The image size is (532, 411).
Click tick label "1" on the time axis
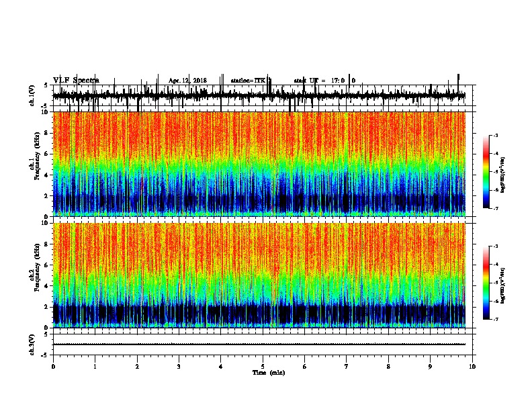click(95, 367)
